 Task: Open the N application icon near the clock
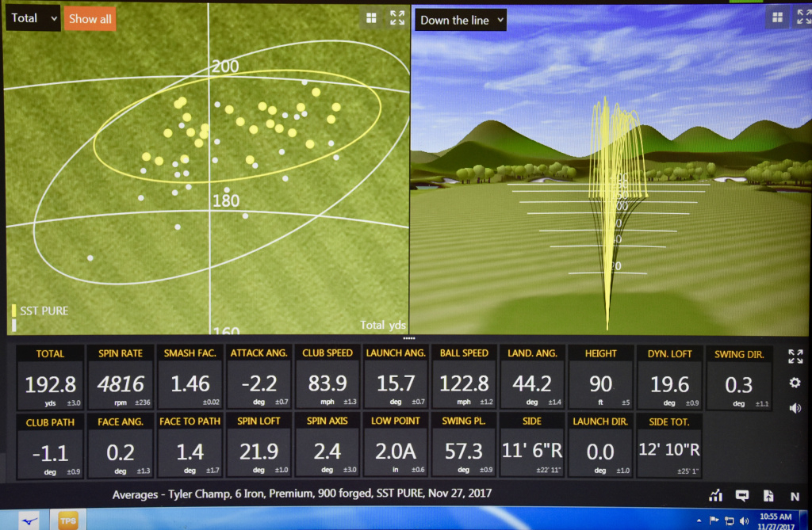coord(795,495)
